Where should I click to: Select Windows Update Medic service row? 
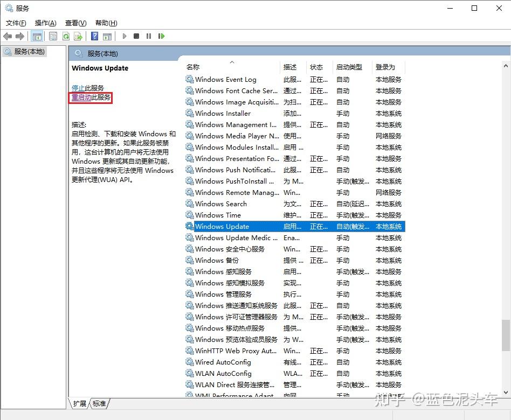tap(295, 237)
